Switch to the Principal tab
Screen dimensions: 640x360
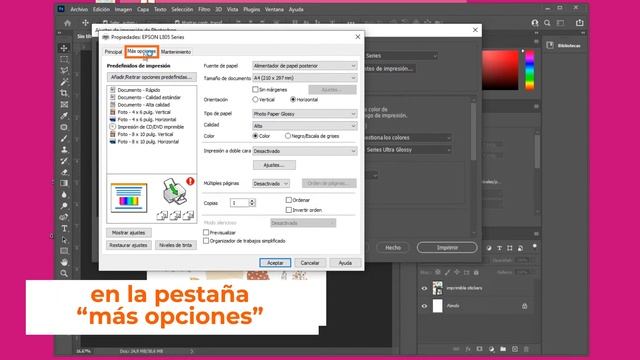pos(113,52)
